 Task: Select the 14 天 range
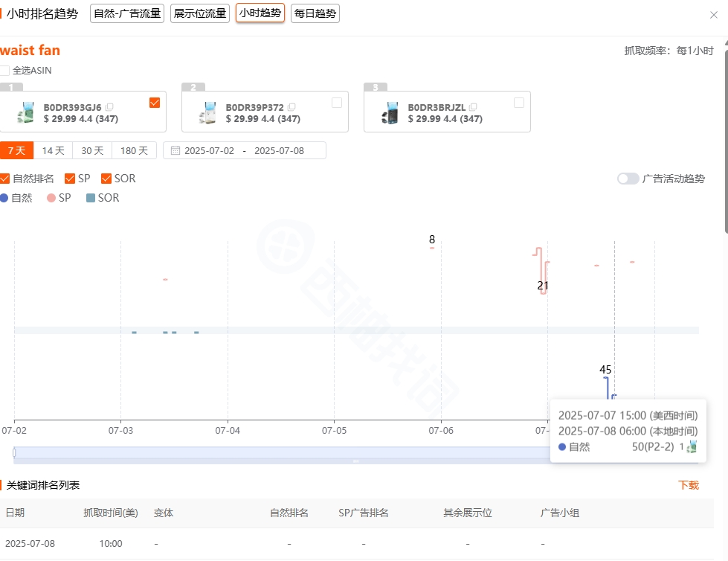[x=53, y=150]
